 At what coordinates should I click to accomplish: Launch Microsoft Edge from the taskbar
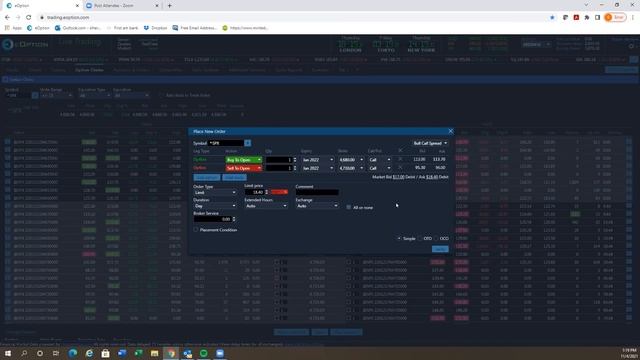tap(73, 353)
